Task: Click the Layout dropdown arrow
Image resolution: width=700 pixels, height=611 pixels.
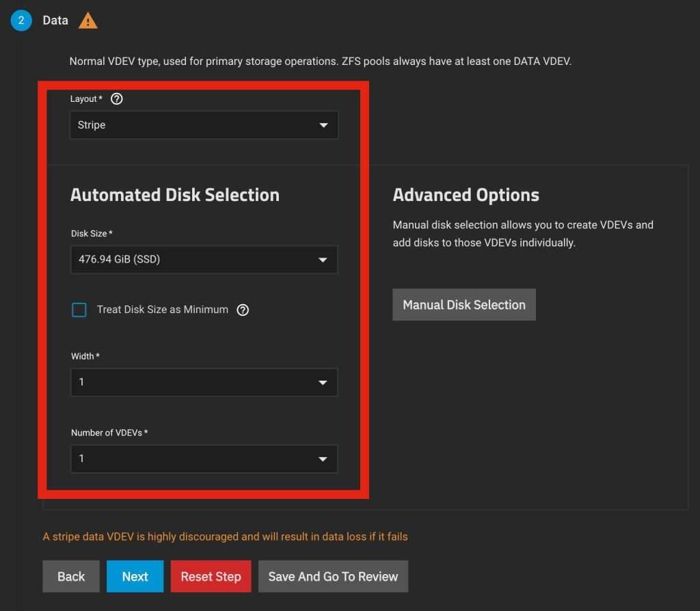Action: coord(323,126)
